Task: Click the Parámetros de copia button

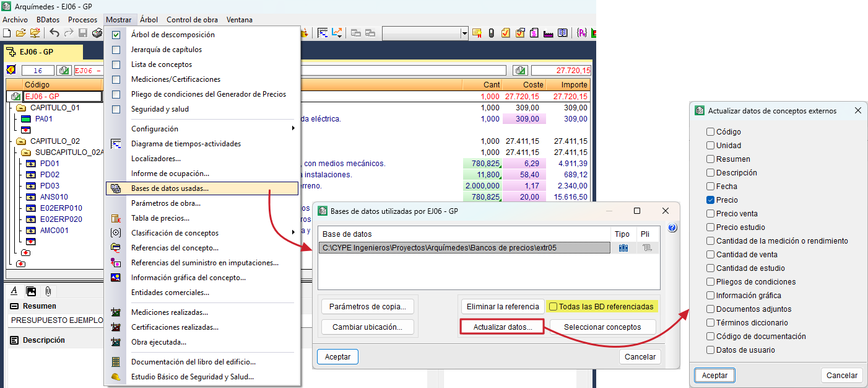Action: pyautogui.click(x=368, y=306)
